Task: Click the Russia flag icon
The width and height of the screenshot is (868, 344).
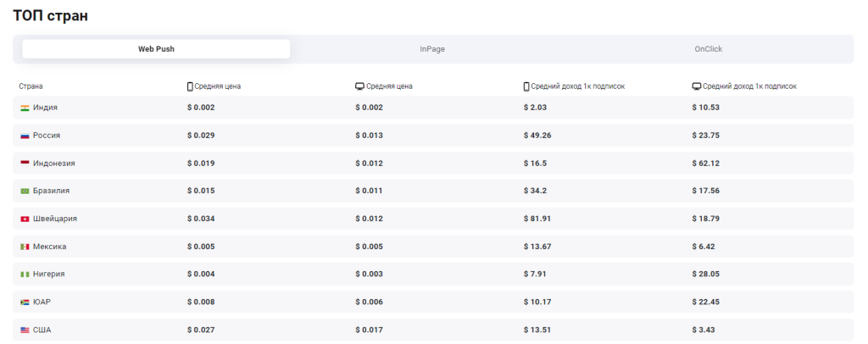Action: [25, 136]
